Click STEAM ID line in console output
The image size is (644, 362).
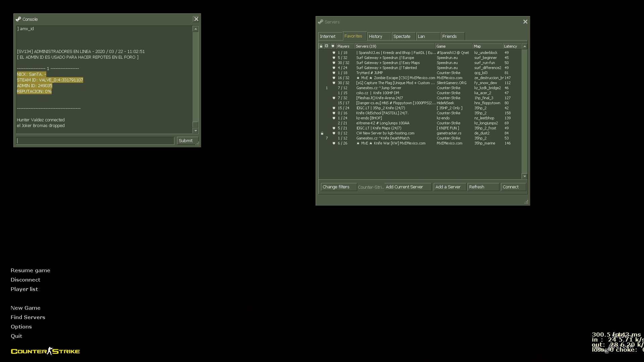point(50,80)
